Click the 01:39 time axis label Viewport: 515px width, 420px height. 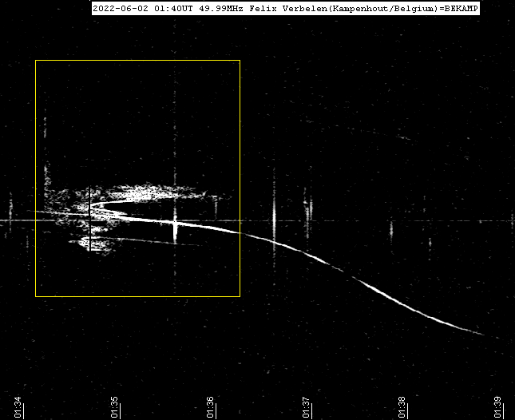(x=497, y=407)
